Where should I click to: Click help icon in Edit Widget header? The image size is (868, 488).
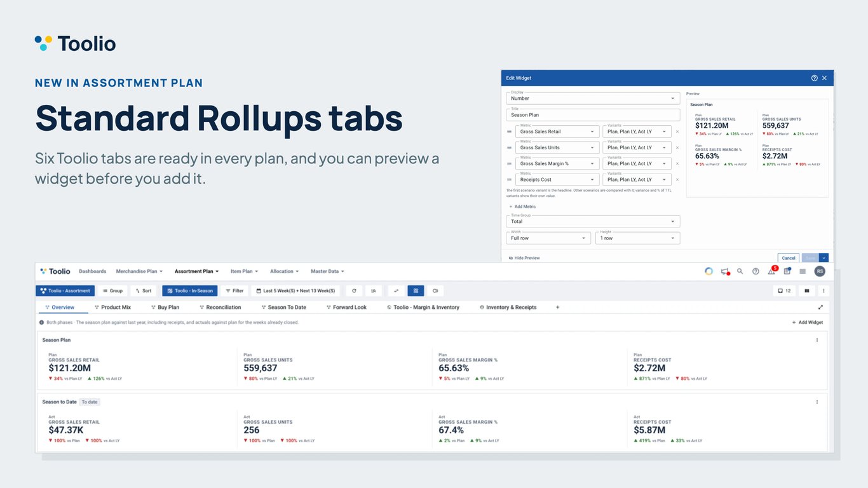(815, 78)
